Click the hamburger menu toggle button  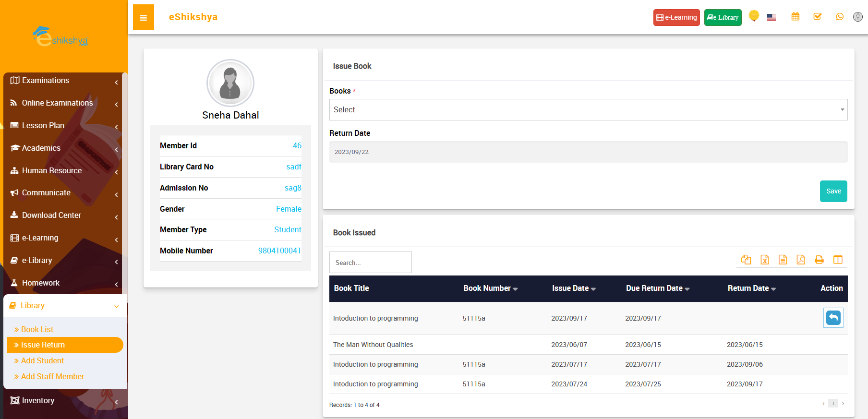tap(143, 17)
